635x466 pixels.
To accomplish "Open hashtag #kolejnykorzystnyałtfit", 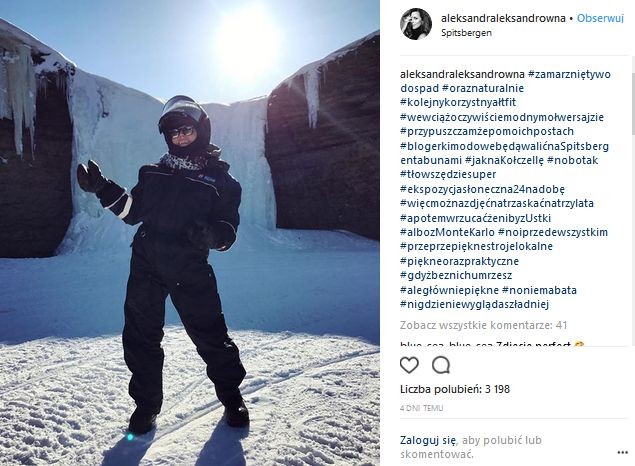I will (458, 102).
